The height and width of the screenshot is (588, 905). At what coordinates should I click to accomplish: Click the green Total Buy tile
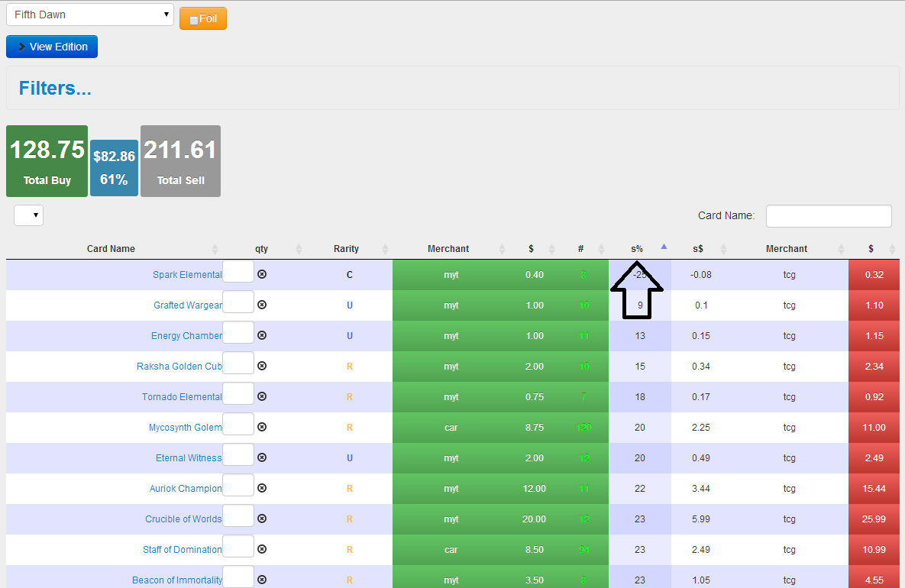pyautogui.click(x=47, y=161)
